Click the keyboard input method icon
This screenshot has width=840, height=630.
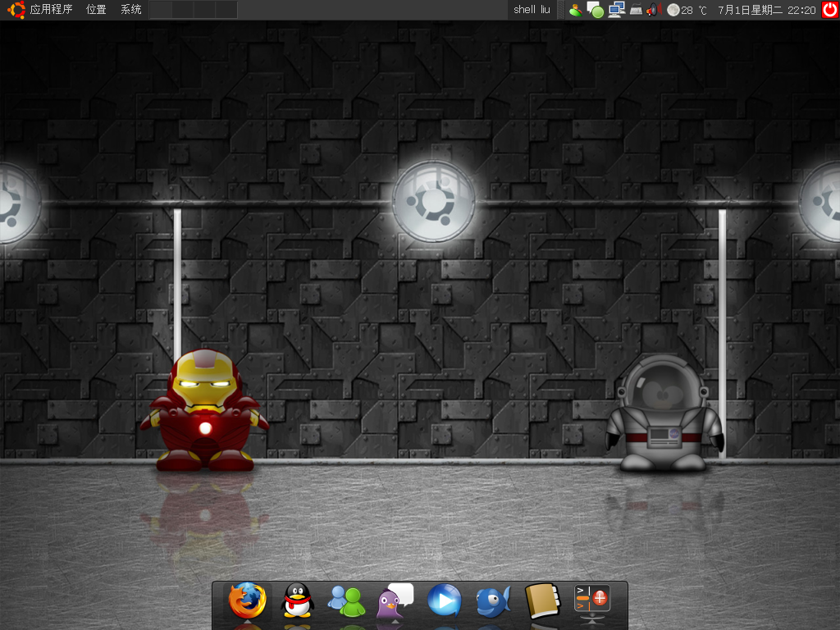[636, 10]
